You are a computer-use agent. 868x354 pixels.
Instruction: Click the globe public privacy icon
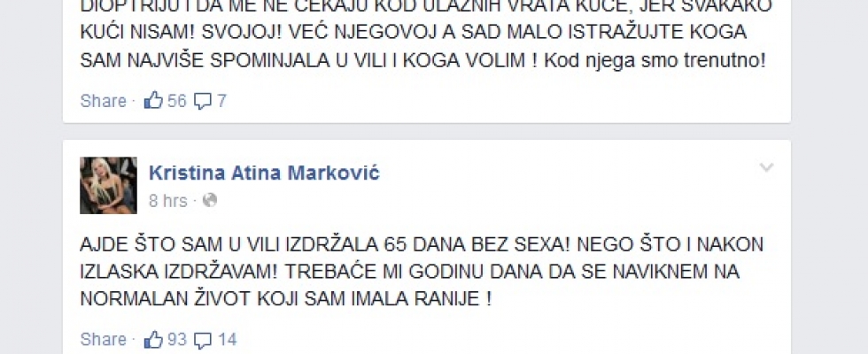pos(210,200)
